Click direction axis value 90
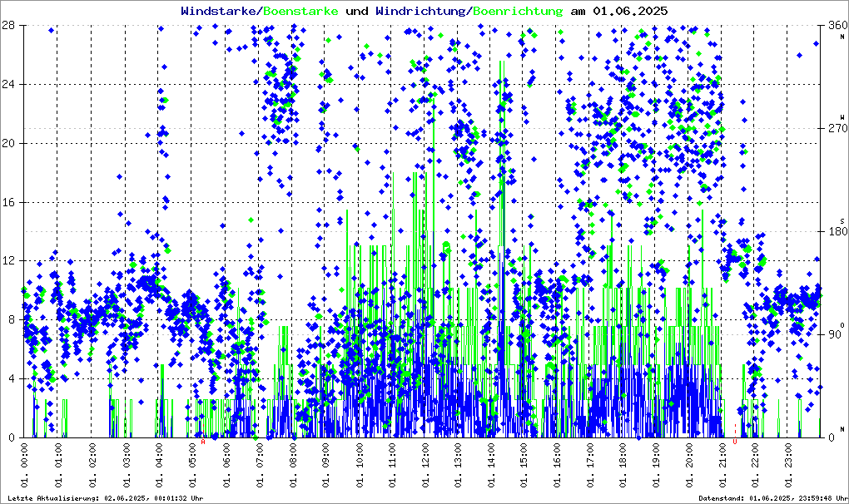Image resolution: width=849 pixels, height=504 pixels. coord(835,334)
